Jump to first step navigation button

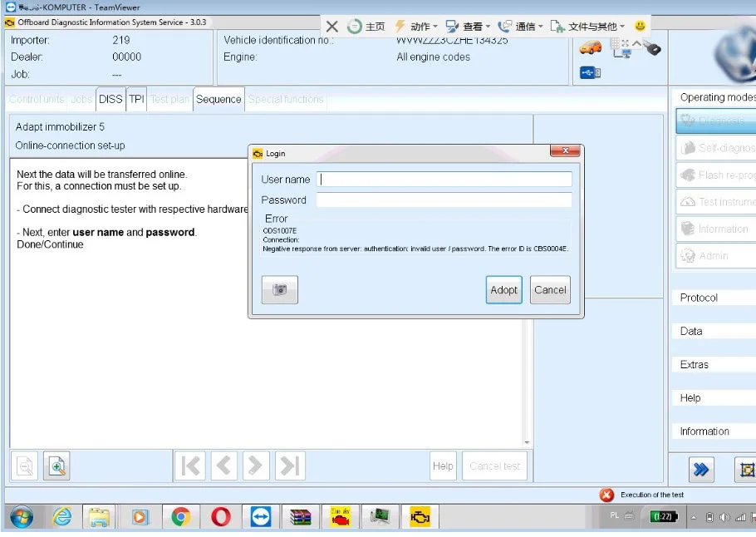(x=190, y=466)
